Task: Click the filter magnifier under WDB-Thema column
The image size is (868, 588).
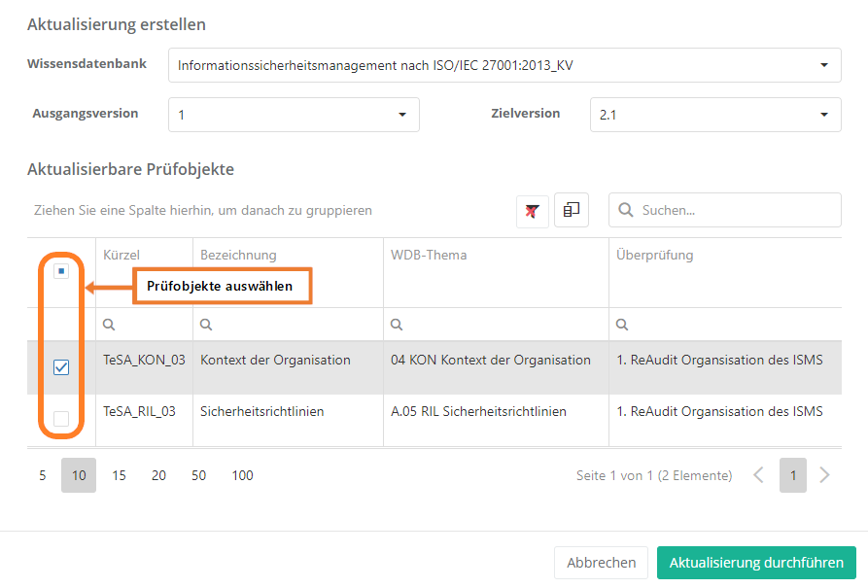Action: click(397, 324)
